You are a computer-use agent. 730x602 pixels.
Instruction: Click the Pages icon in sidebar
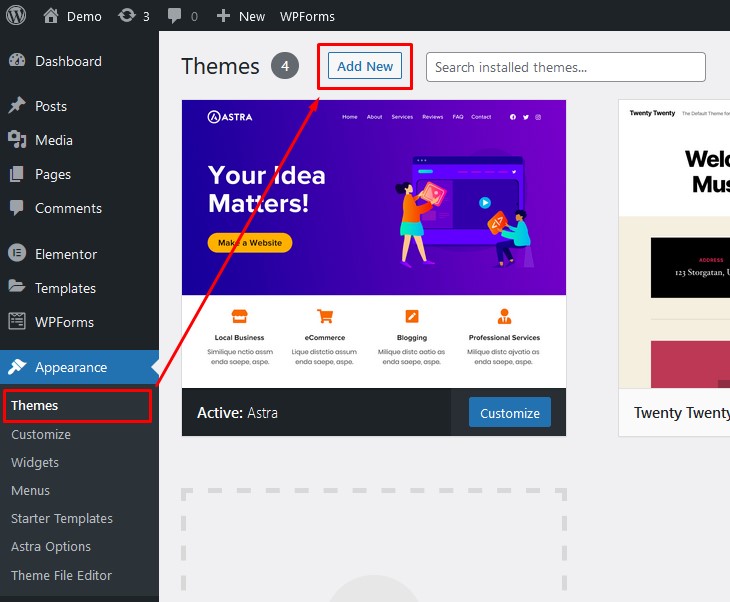pos(17,174)
